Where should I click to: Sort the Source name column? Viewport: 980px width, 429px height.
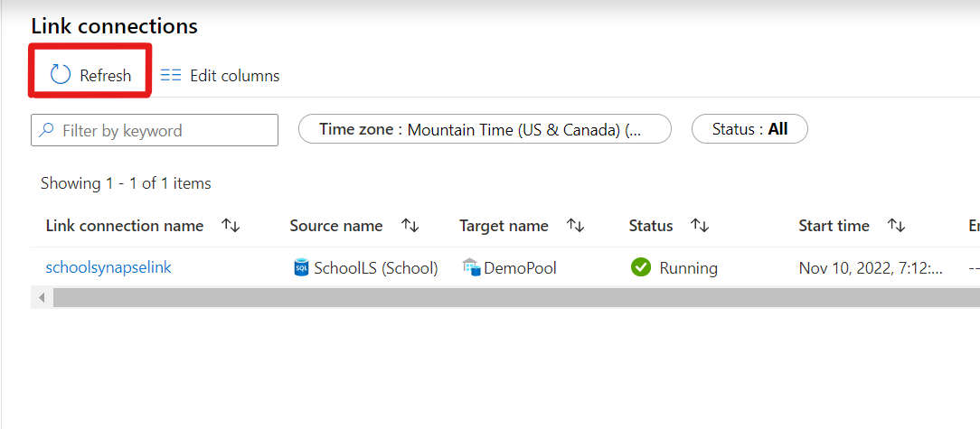(410, 226)
